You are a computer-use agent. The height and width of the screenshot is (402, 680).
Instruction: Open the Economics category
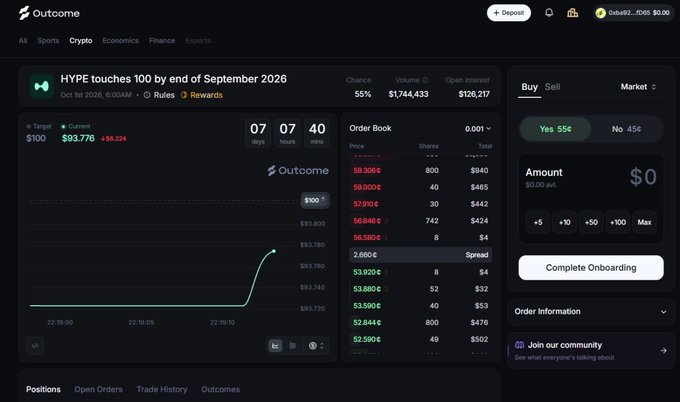pos(121,40)
